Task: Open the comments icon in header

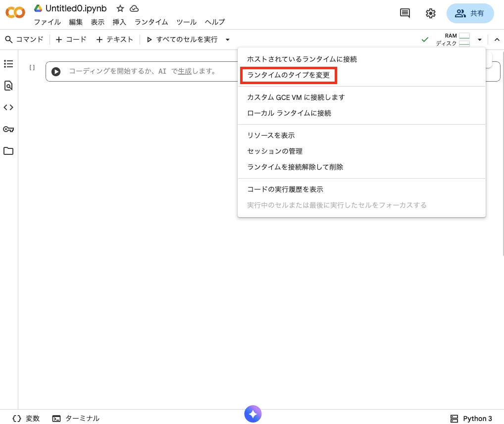Action: [x=405, y=13]
